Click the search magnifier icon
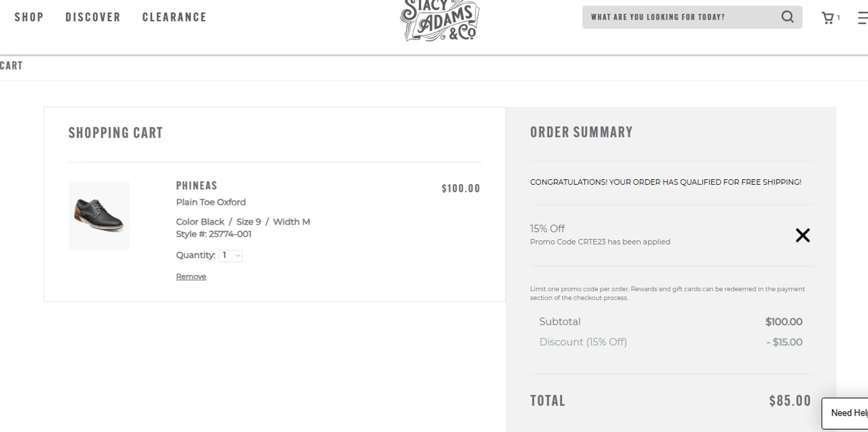Image resolution: width=868 pixels, height=432 pixels. 787,17
